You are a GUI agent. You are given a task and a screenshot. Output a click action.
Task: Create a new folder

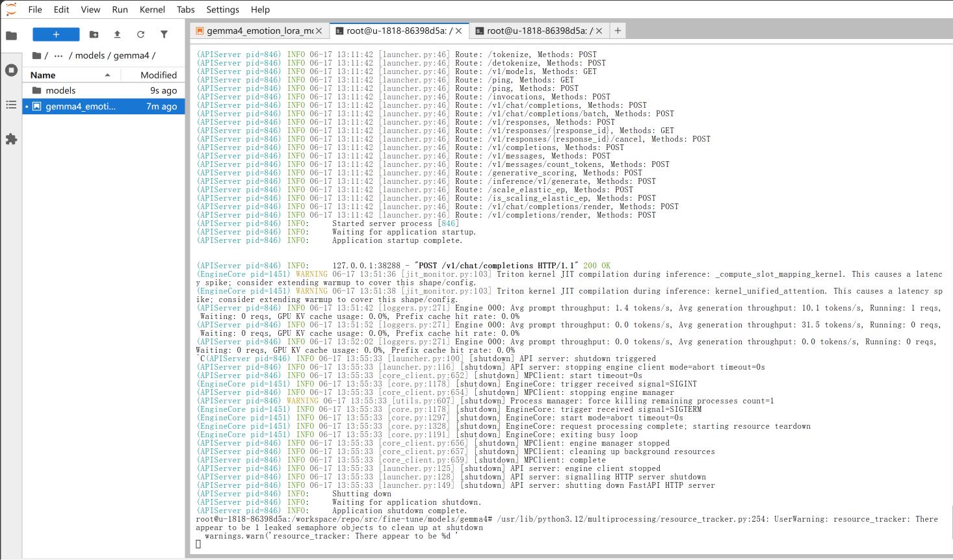(x=94, y=34)
